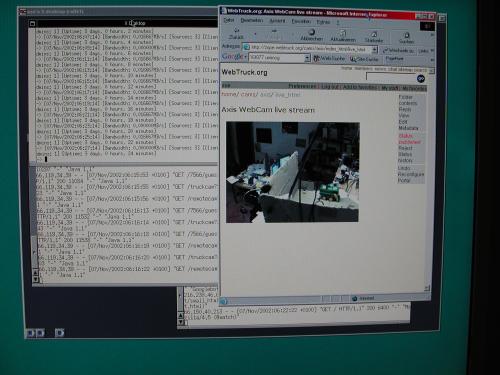Click the Web-Suche icon in Google toolbar
The height and width of the screenshot is (375, 500).
317,59
